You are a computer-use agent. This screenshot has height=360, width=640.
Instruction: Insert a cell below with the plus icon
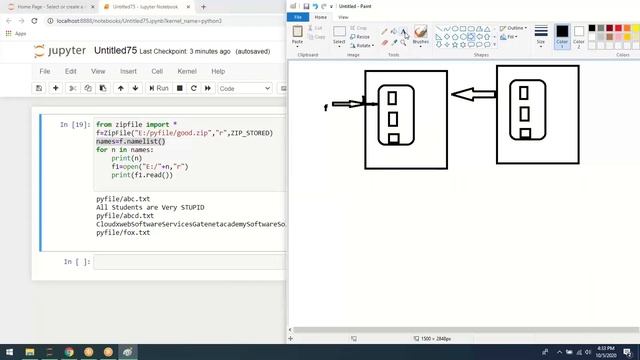56,88
